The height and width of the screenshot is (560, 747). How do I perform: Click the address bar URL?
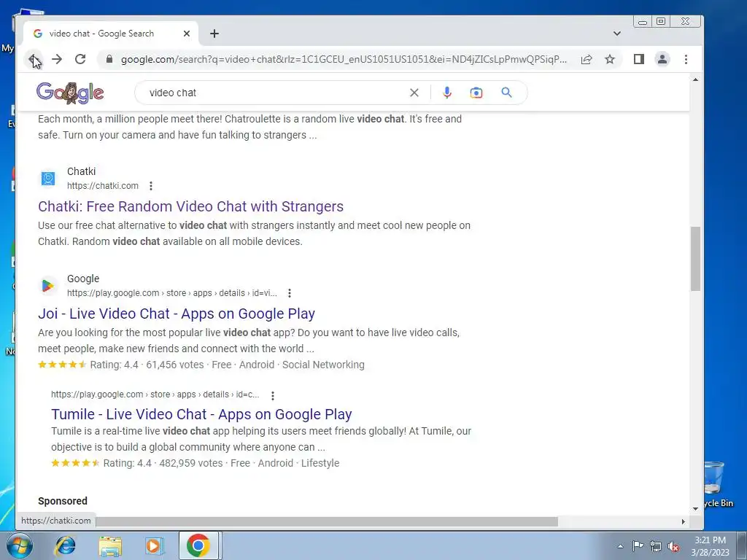(x=344, y=59)
